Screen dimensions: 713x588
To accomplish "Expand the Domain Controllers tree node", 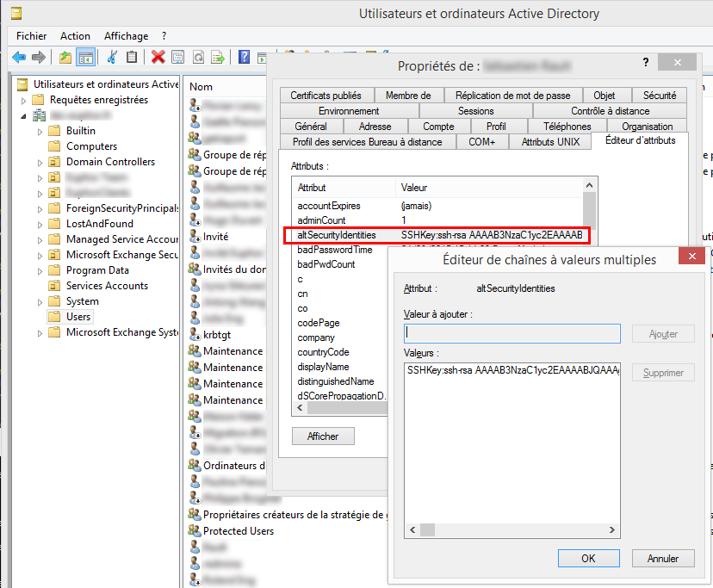I will pyautogui.click(x=40, y=162).
